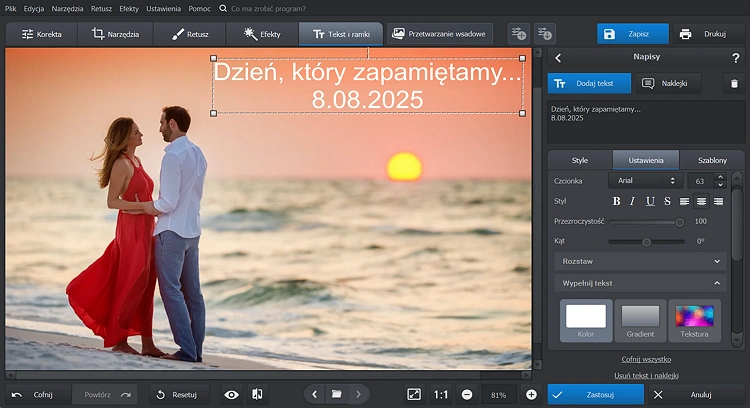
Task: Toggle strikethrough text style
Action: 667,201
